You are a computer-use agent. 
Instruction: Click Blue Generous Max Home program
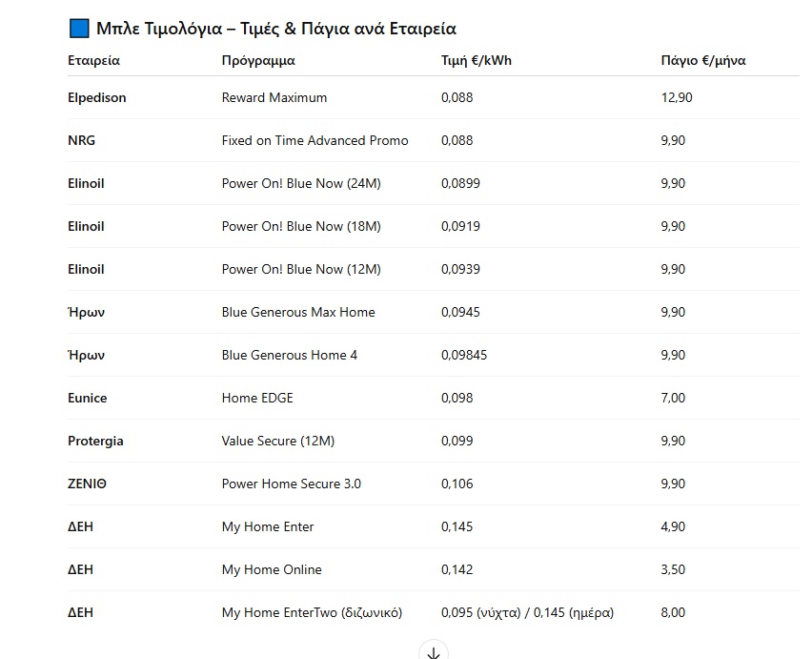click(x=298, y=313)
